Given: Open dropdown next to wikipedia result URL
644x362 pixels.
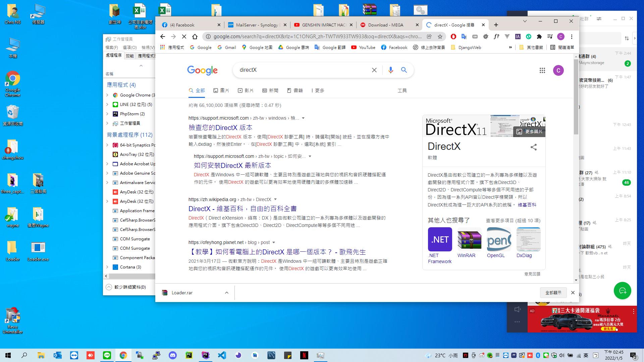Looking at the screenshot, I should [275, 199].
